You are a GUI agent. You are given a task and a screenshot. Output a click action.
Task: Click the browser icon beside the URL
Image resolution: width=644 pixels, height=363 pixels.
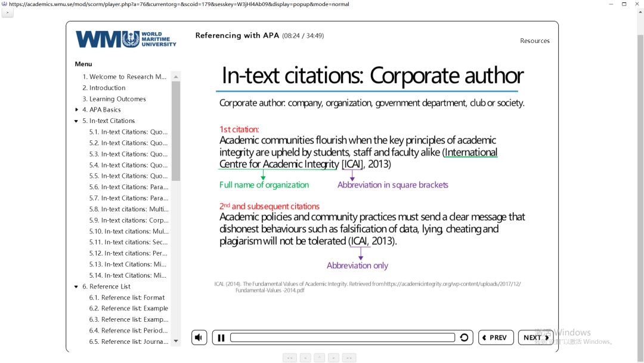5,4
